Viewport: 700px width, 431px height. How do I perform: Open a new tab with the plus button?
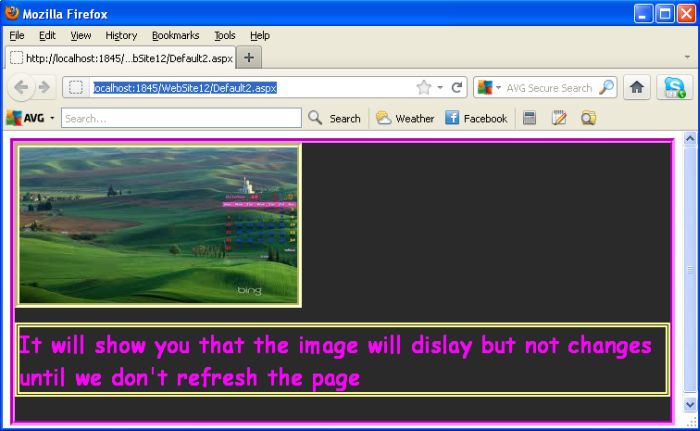coord(249,58)
